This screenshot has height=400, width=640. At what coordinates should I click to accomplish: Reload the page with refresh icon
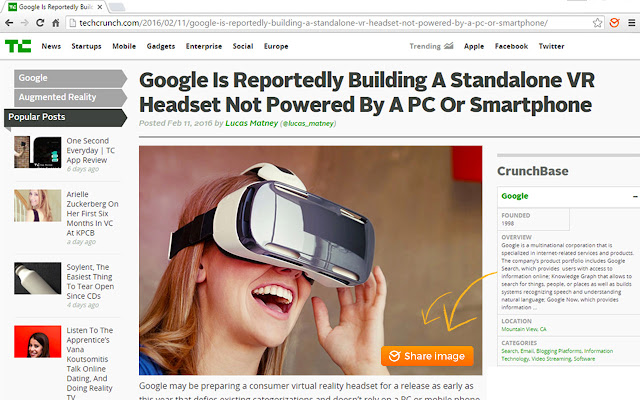pos(40,23)
